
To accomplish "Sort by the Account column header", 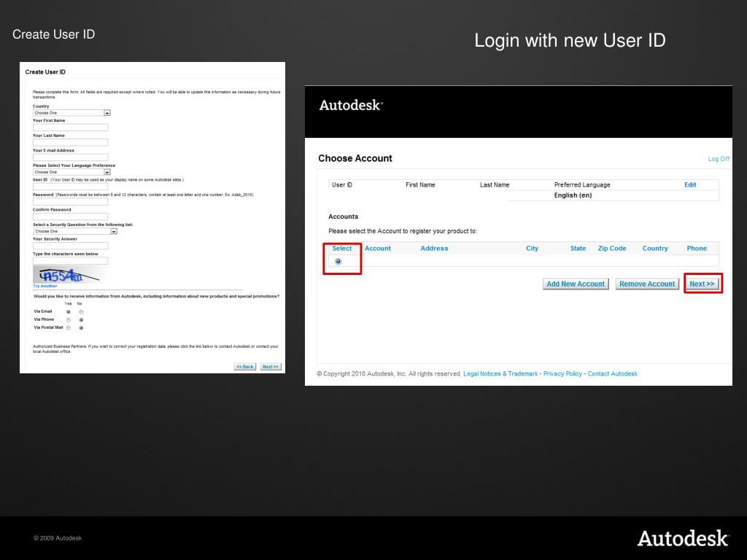I will tap(378, 249).
